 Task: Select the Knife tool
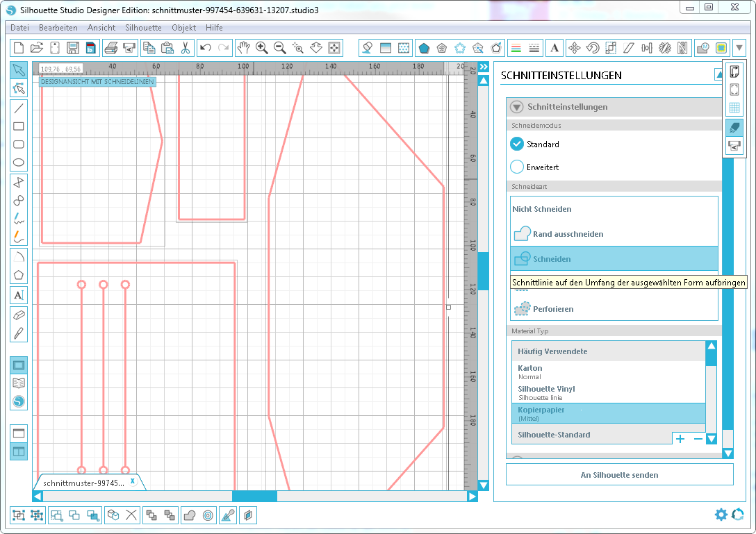[x=19, y=333]
